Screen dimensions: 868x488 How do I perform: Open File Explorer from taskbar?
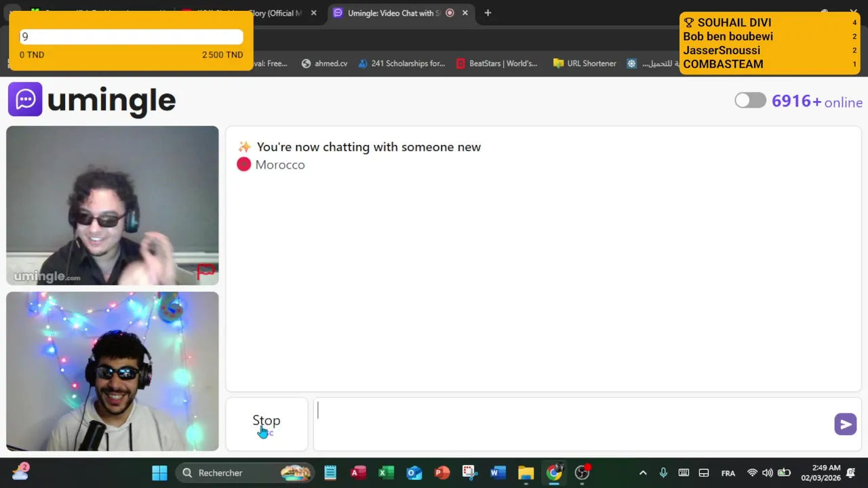(526, 472)
